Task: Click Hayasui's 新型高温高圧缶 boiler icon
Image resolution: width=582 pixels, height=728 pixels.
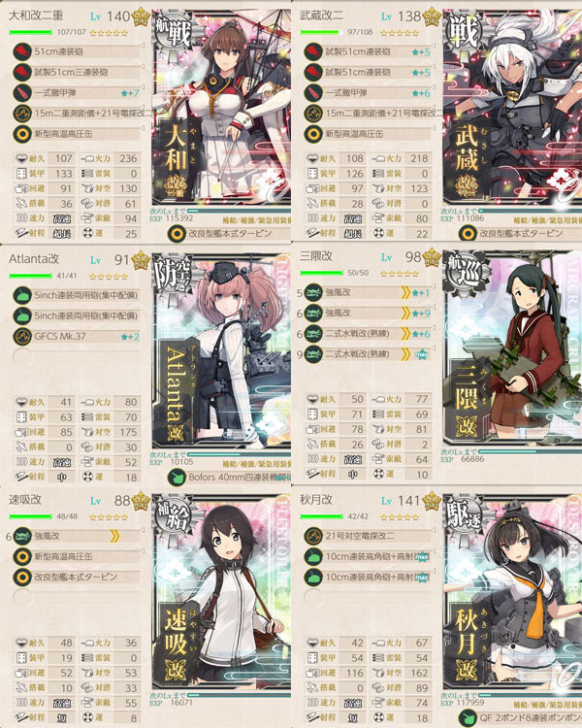Action: (22, 556)
